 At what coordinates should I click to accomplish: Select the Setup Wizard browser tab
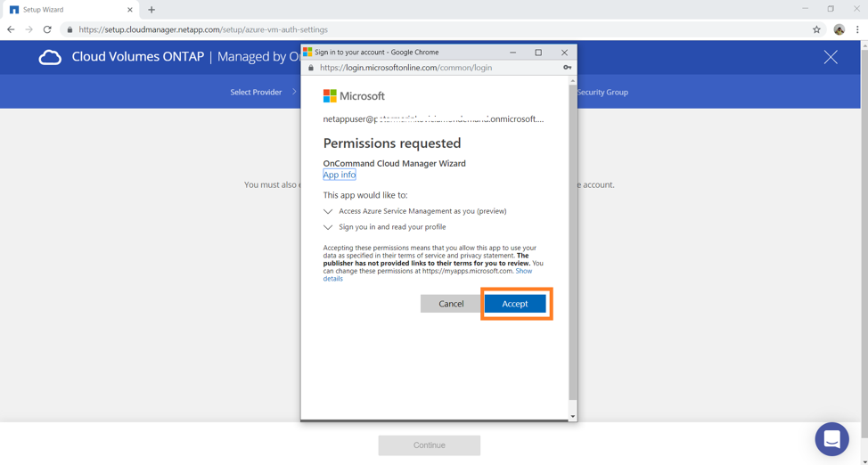pyautogui.click(x=70, y=10)
